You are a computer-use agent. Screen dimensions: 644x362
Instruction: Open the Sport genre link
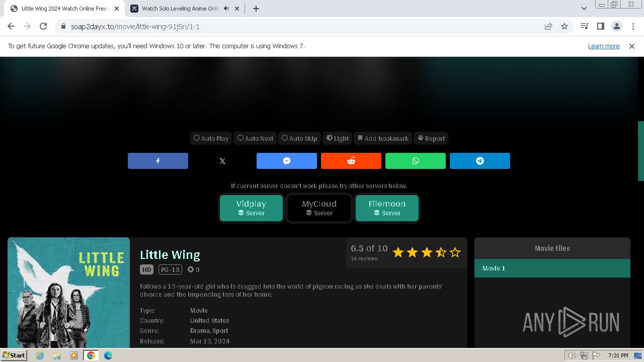click(x=220, y=331)
